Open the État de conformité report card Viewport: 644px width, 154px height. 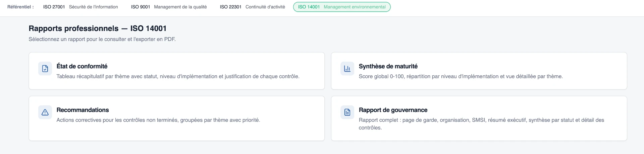click(177, 71)
